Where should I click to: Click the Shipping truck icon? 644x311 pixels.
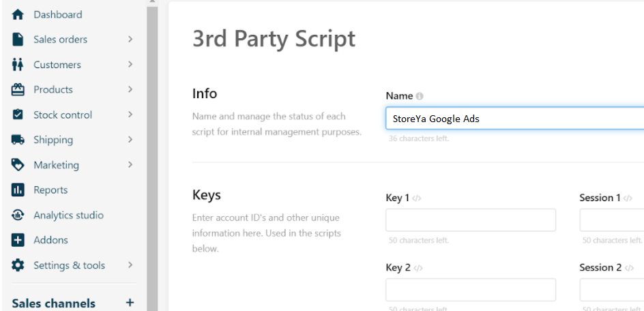tap(18, 140)
